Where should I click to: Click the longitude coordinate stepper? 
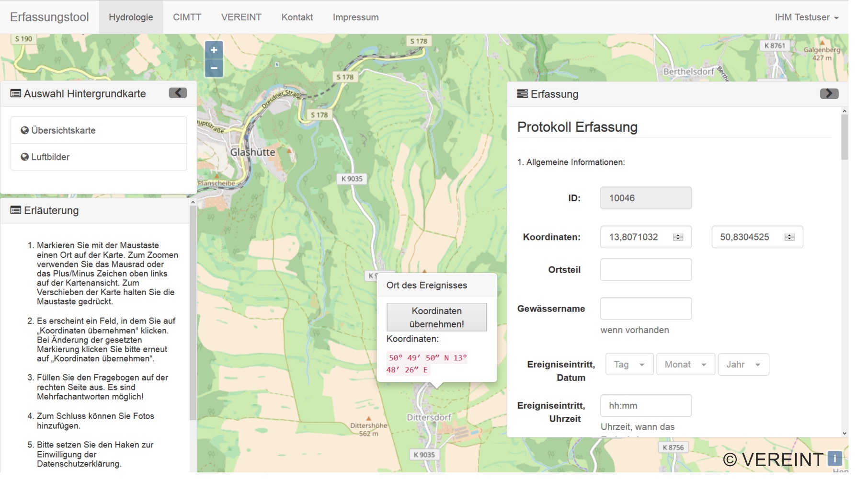pyautogui.click(x=678, y=237)
